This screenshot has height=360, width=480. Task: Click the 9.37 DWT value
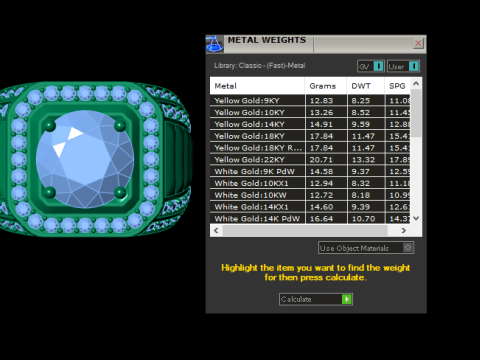point(361,172)
